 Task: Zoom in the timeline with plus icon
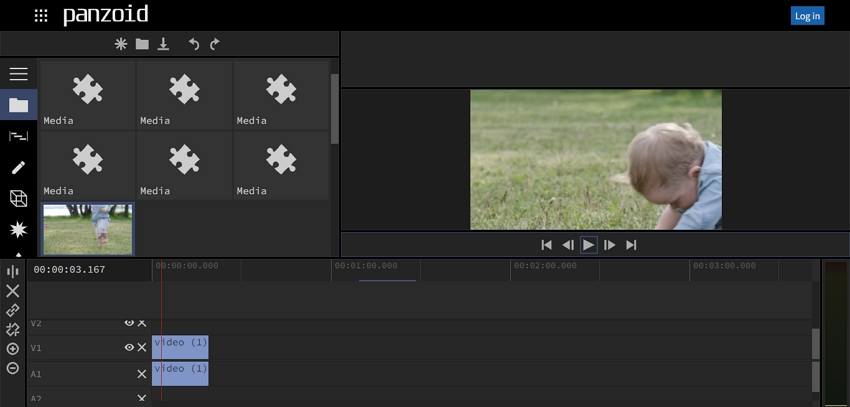click(x=12, y=349)
